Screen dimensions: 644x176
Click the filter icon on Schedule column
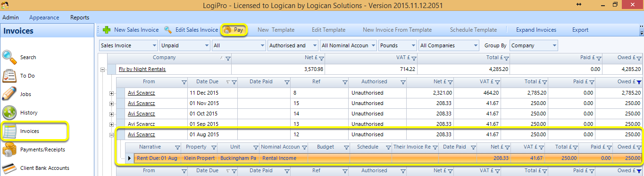pos(388,148)
